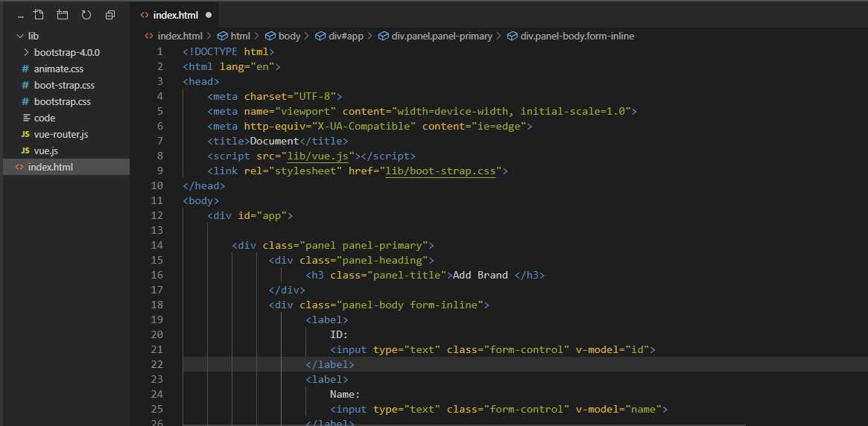Click the 'ID:' text on line 20
This screenshot has width=868, height=426.
339,334
